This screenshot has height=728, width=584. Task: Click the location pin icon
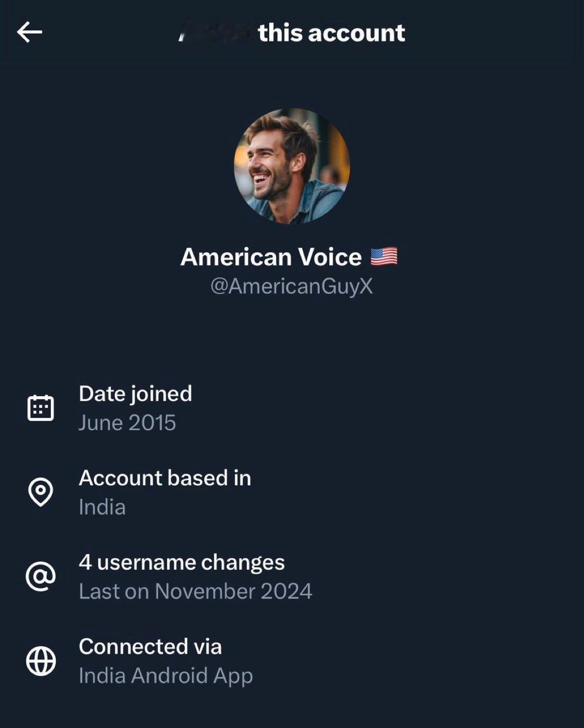[40, 492]
